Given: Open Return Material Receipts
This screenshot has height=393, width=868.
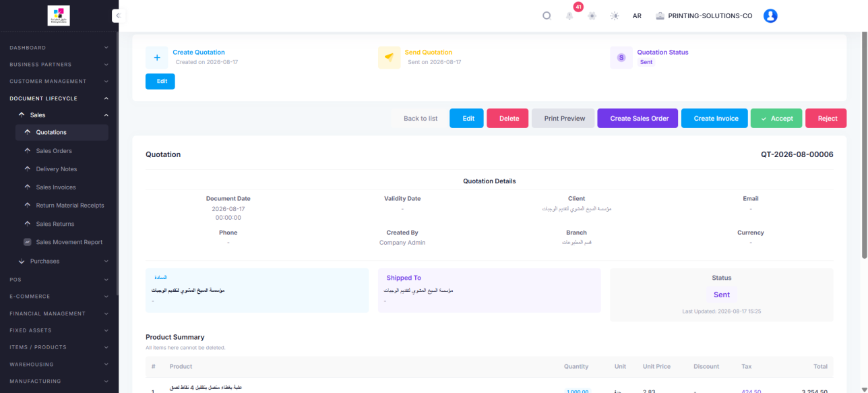Looking at the screenshot, I should [61, 205].
